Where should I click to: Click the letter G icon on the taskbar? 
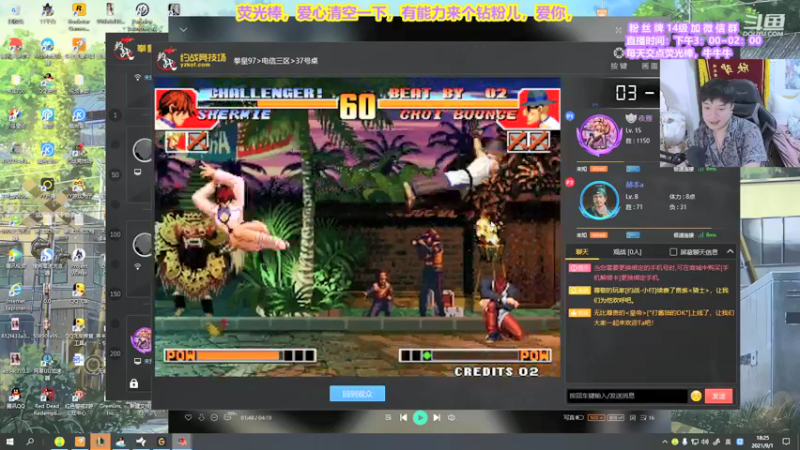tap(161, 441)
